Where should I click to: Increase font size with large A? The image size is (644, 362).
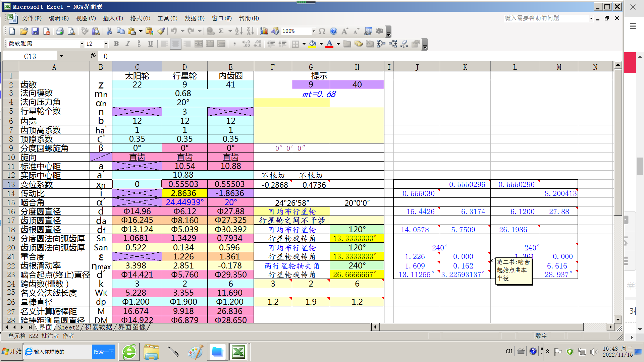(344, 31)
